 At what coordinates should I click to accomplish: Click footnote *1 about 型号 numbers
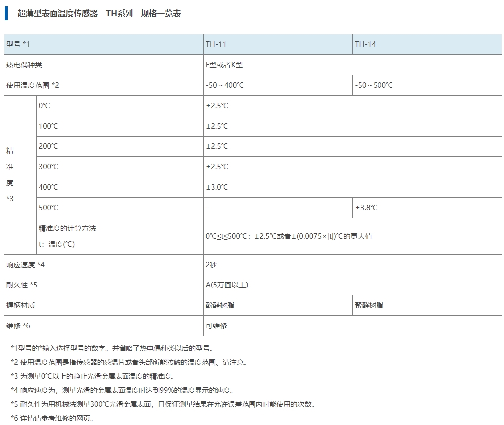113,348
